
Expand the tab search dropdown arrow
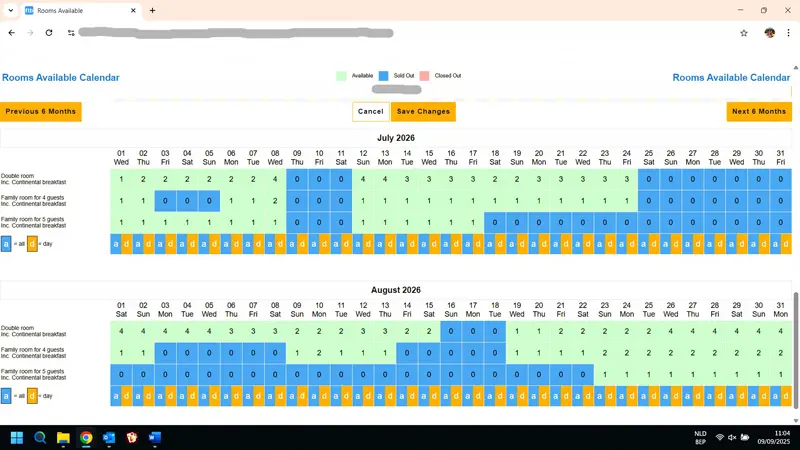(x=12, y=10)
